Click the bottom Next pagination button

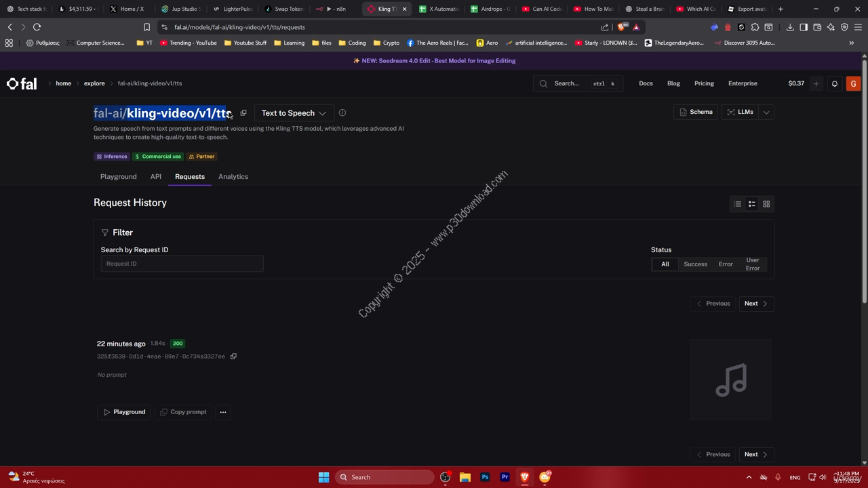point(756,455)
